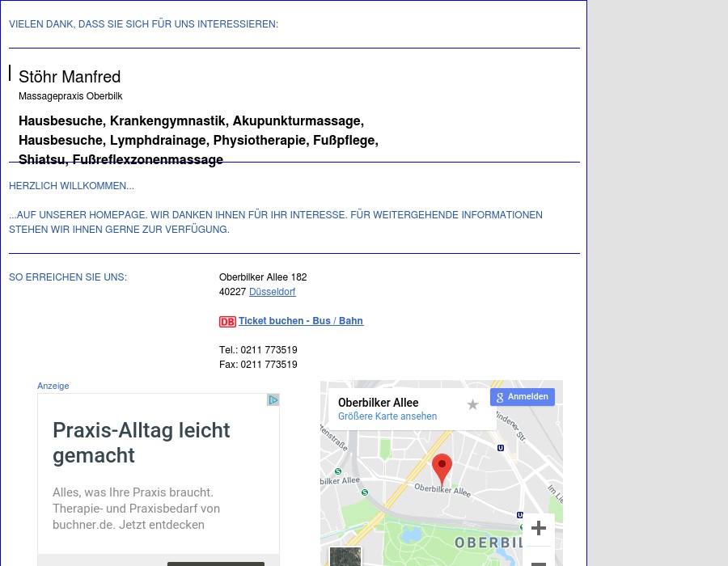Viewport: 728px width, 566px height.
Task: Open 'Ticket buchen - Bus / Bahn' link
Action: pos(300,321)
